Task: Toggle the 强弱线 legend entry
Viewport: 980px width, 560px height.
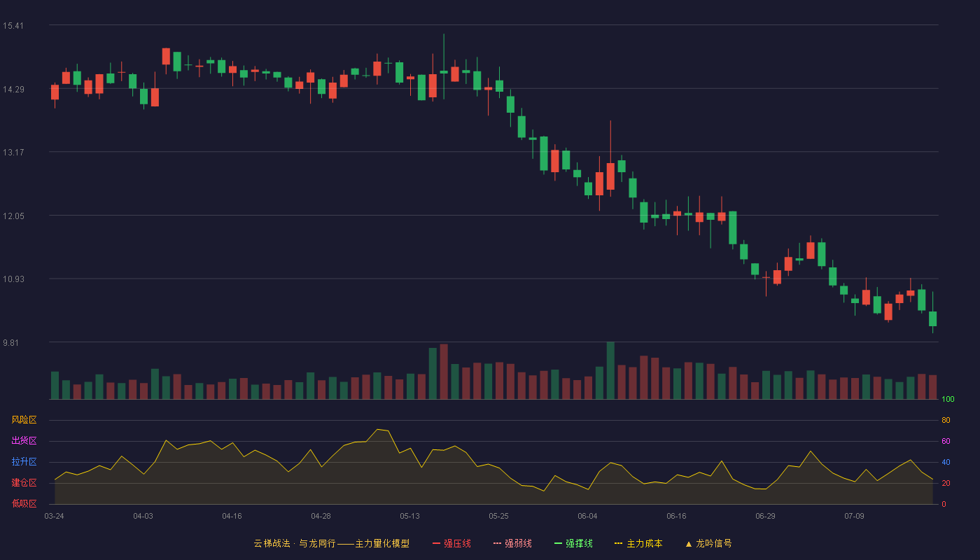Action: tap(513, 543)
